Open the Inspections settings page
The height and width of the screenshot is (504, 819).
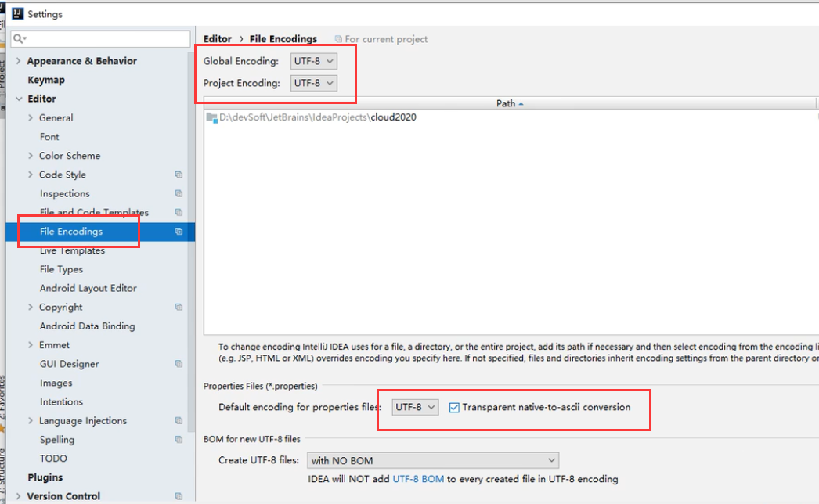(65, 194)
